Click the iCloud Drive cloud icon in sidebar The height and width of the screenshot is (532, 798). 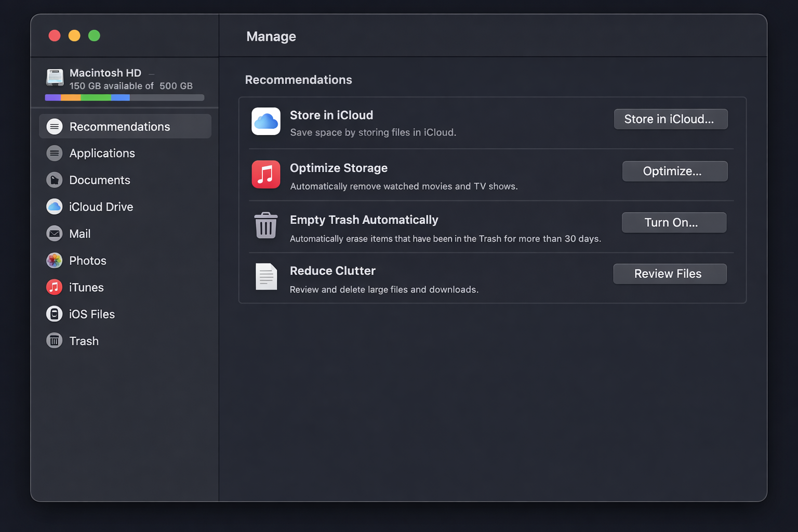pyautogui.click(x=55, y=207)
